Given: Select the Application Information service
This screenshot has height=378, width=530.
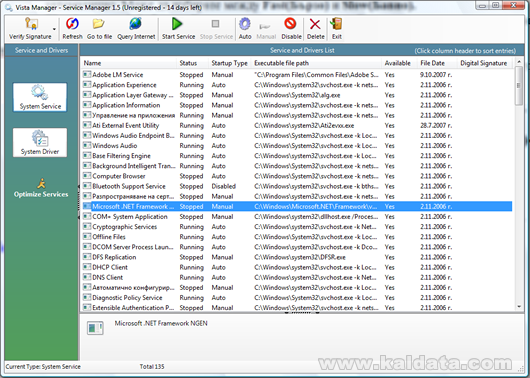Looking at the screenshot, I should click(x=297, y=105).
